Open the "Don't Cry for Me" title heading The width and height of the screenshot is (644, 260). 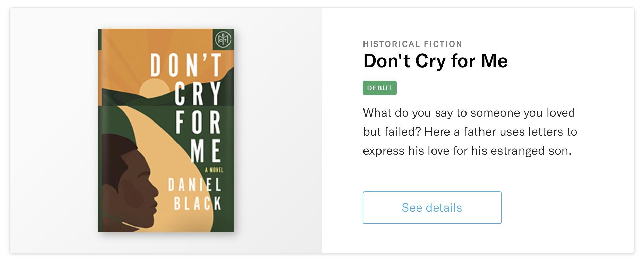click(435, 61)
